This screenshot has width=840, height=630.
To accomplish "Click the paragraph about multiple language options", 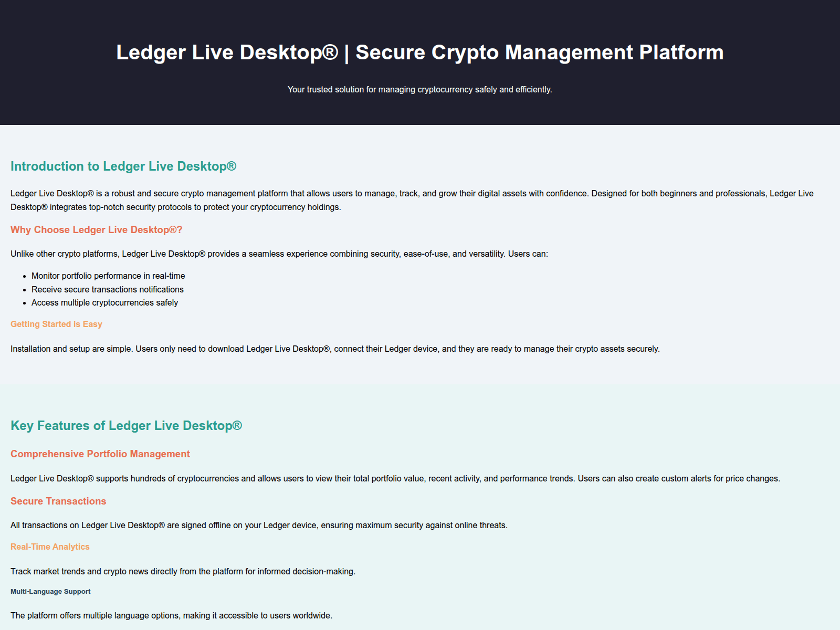I will [x=171, y=616].
